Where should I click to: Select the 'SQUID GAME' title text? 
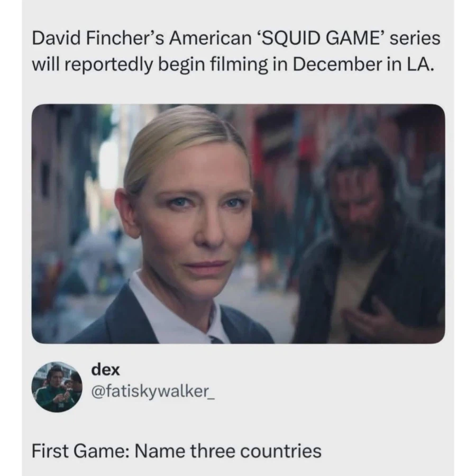point(319,39)
